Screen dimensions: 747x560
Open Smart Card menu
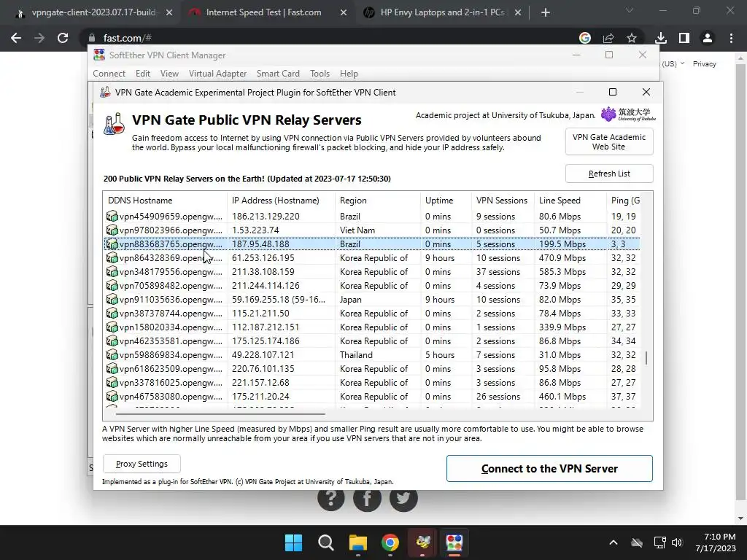click(278, 74)
